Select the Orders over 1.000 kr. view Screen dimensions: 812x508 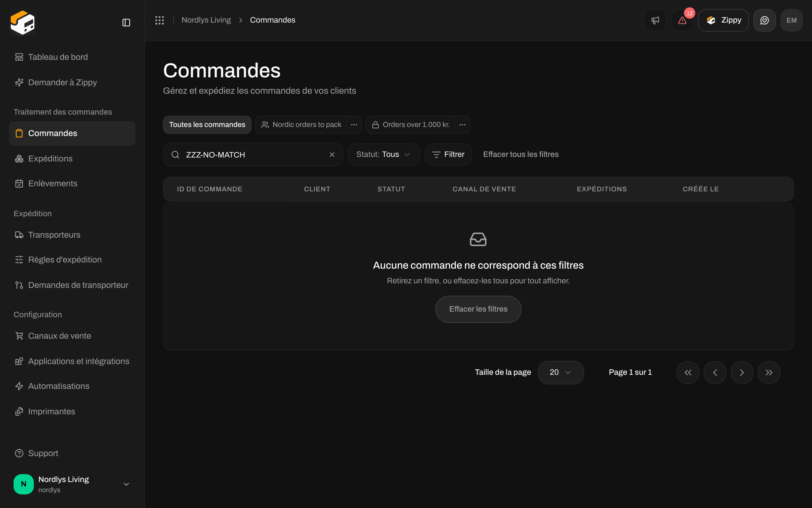(x=410, y=125)
